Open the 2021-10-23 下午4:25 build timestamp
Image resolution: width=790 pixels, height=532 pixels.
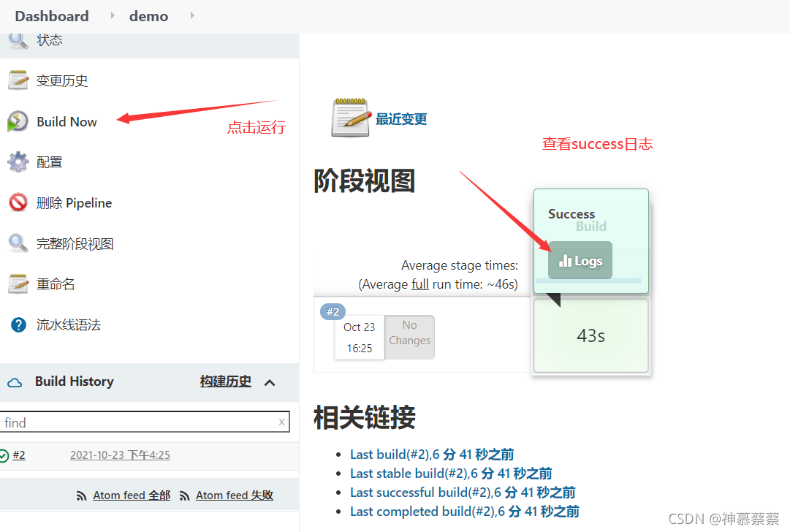120,455
